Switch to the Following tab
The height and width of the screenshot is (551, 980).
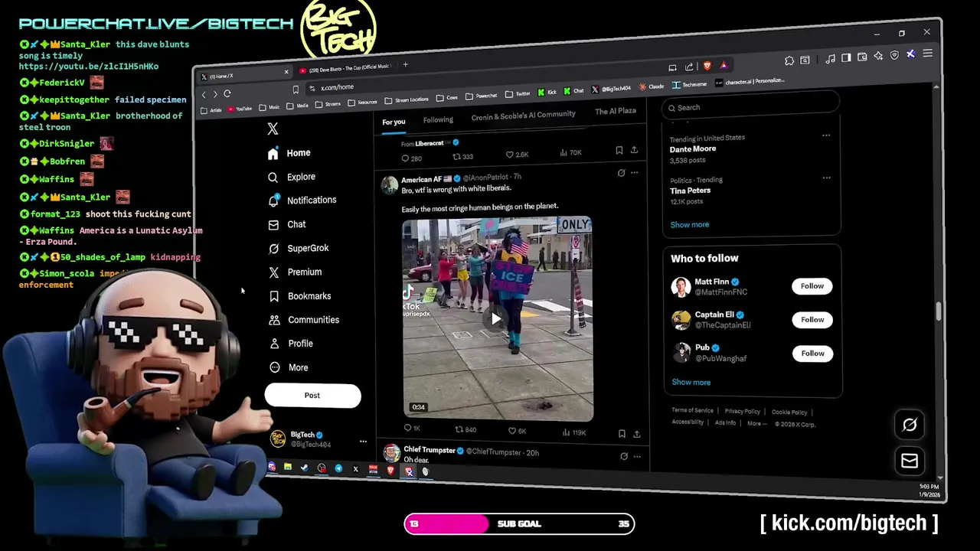point(438,119)
